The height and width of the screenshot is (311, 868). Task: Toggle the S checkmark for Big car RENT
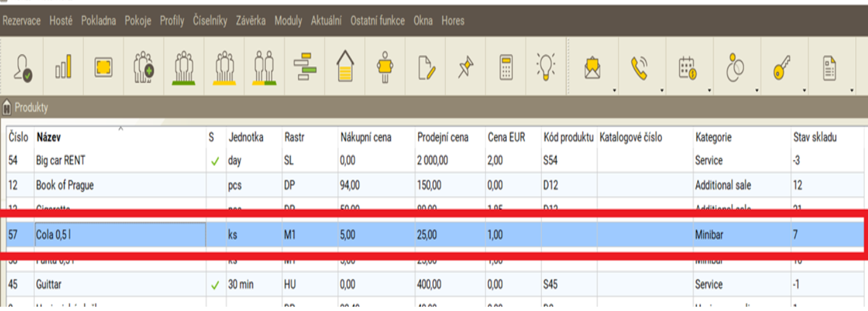215,161
